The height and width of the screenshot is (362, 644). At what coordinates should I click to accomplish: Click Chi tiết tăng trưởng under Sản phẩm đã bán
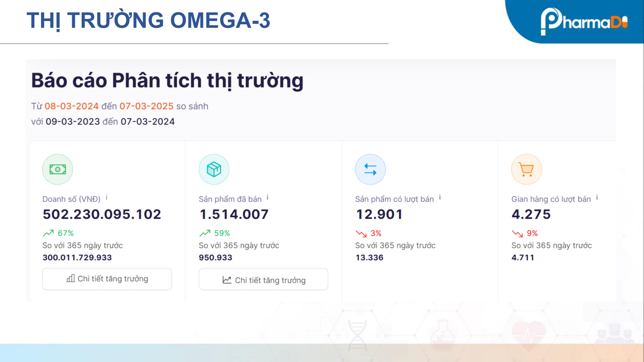(263, 280)
